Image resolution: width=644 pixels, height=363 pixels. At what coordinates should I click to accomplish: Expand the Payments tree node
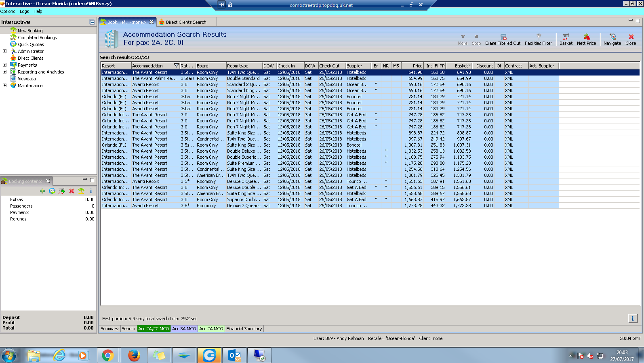4,65
